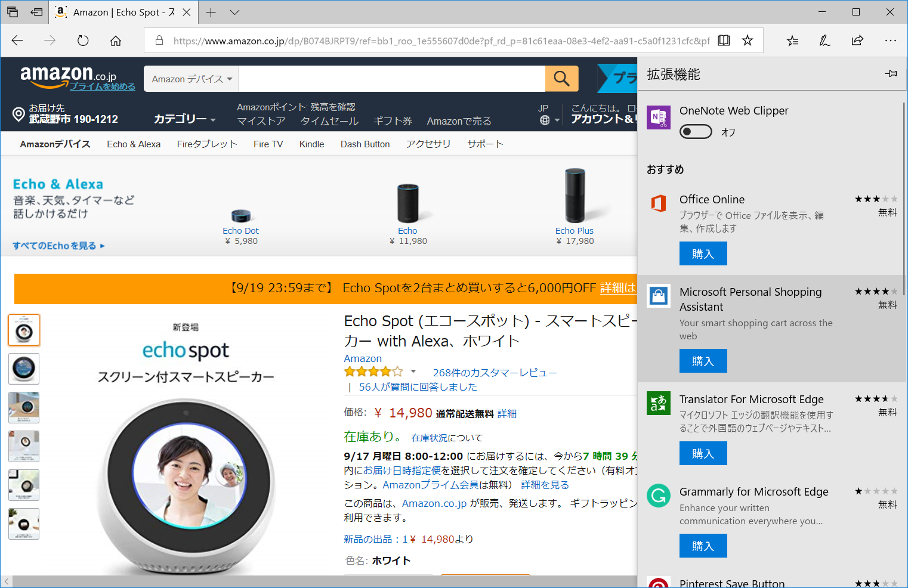Open the Amazon デバイス search category dropdown
This screenshot has height=588, width=908.
pyautogui.click(x=190, y=78)
